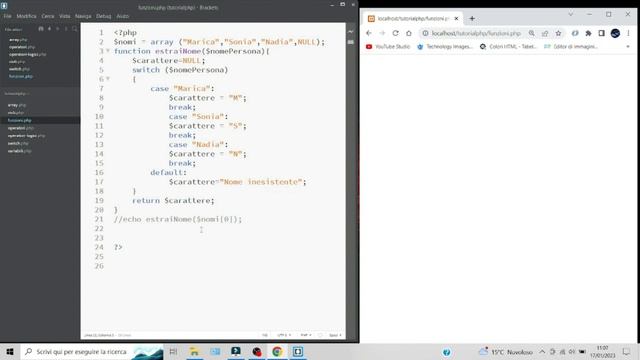Screen dimensions: 640x360
Task: Click the zoom magnifier icon in address bar
Action: pyautogui.click(x=531, y=33)
